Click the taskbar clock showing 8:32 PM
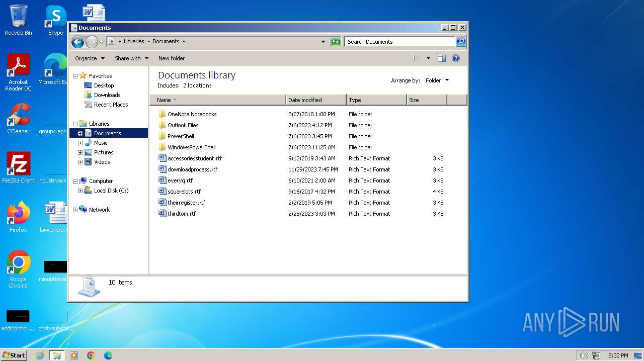The image size is (644, 362). pos(618,355)
